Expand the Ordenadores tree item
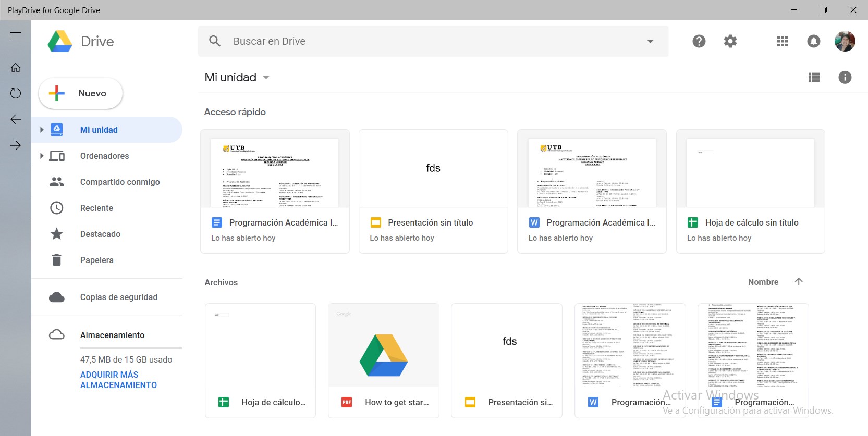868x436 pixels. (42, 156)
